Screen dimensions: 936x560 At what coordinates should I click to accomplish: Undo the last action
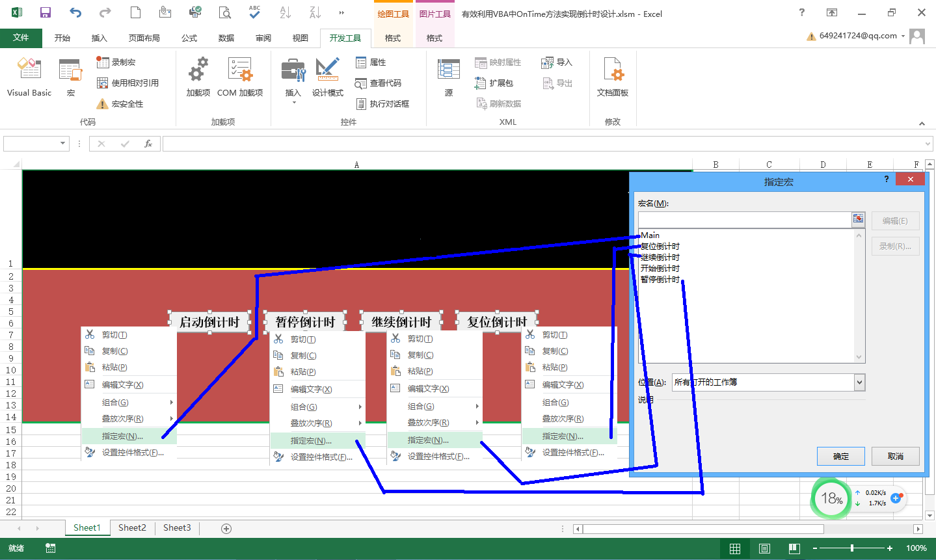point(75,12)
